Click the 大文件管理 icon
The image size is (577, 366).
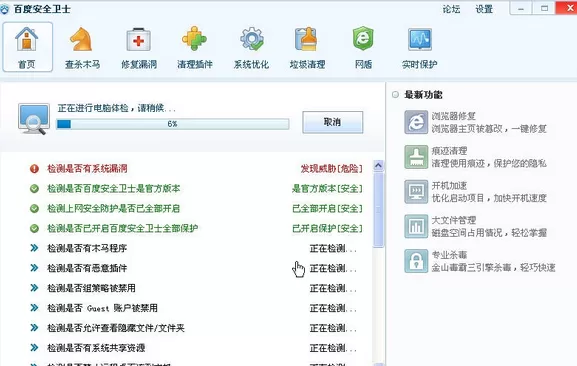pos(416,226)
